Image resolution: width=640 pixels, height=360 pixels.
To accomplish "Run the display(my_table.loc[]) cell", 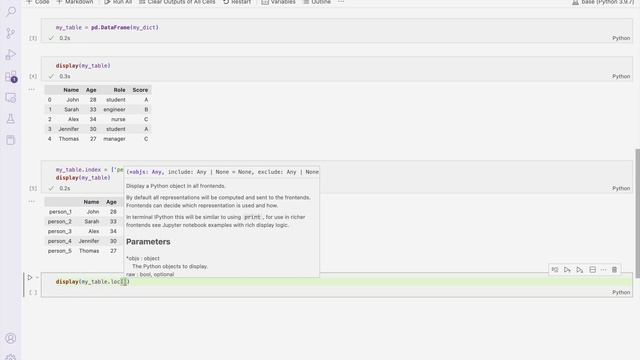I will point(30,278).
